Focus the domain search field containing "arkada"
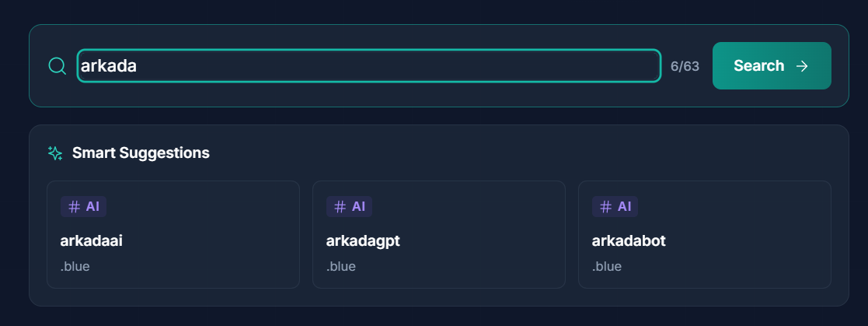Viewport: 868px width, 326px height. [x=368, y=66]
